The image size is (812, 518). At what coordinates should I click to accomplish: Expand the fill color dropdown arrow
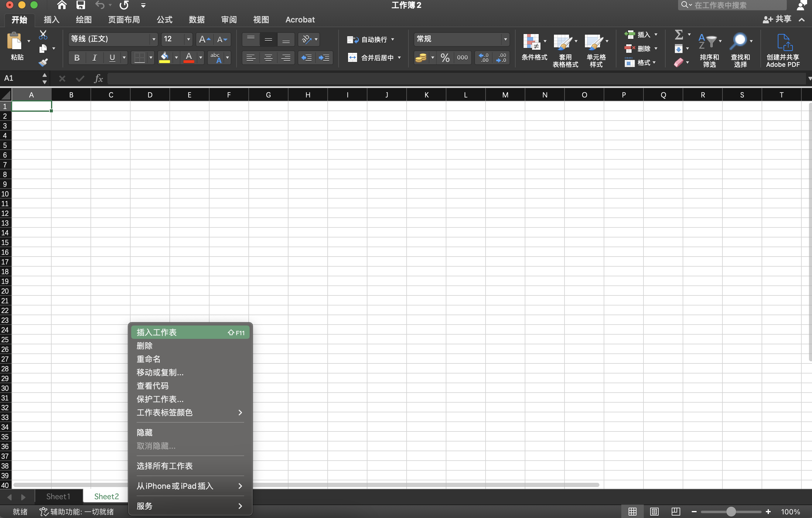tap(176, 57)
